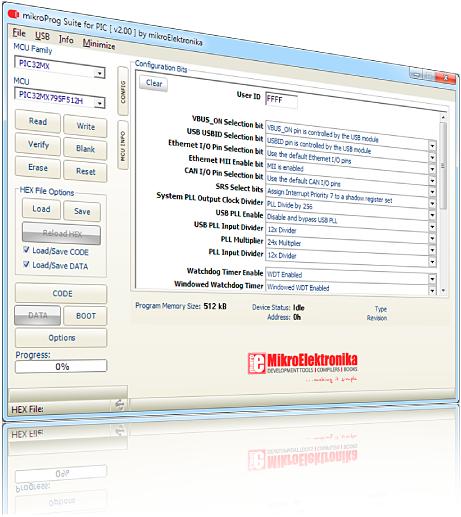Click the Erase button

[x=38, y=167]
